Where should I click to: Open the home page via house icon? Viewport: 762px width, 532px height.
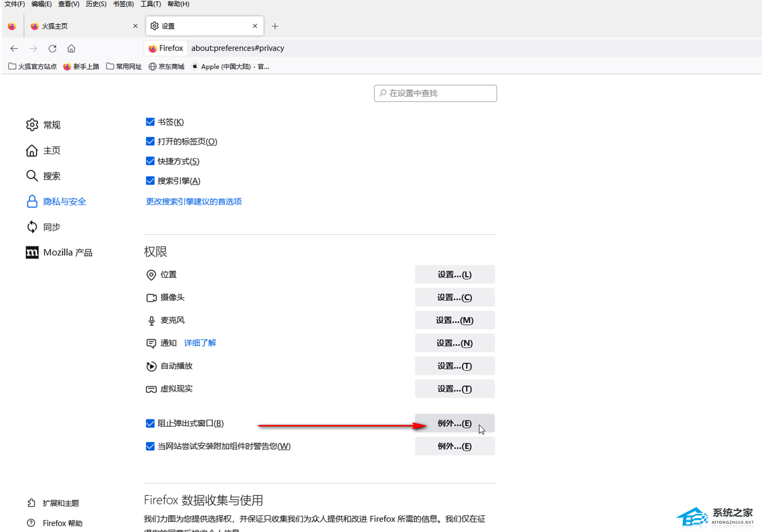71,48
